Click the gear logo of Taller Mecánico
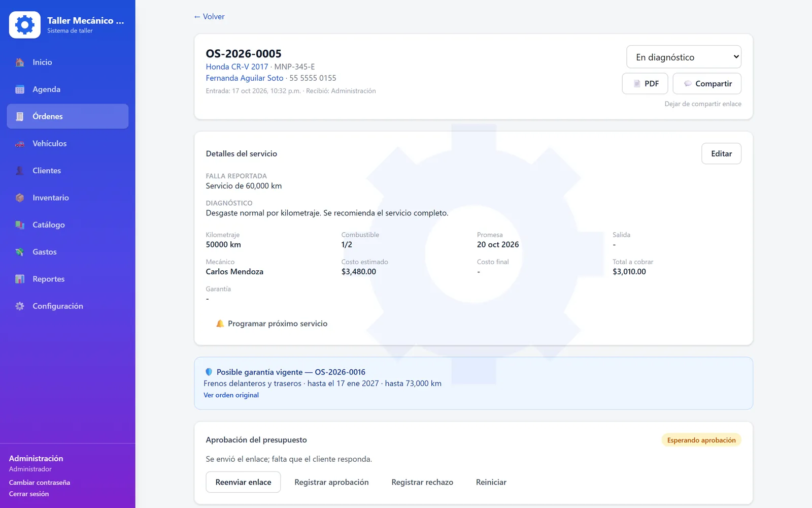This screenshot has height=508, width=812. [24, 25]
